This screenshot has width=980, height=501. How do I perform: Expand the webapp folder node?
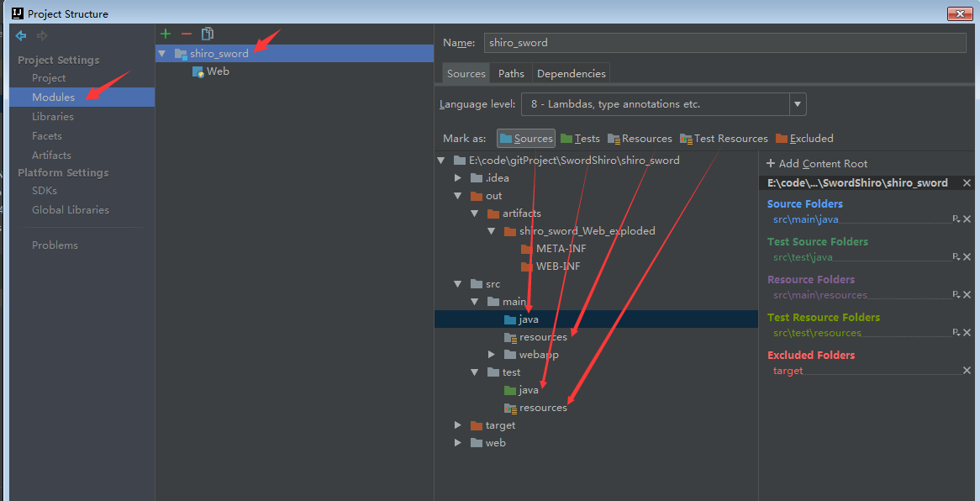click(x=492, y=355)
